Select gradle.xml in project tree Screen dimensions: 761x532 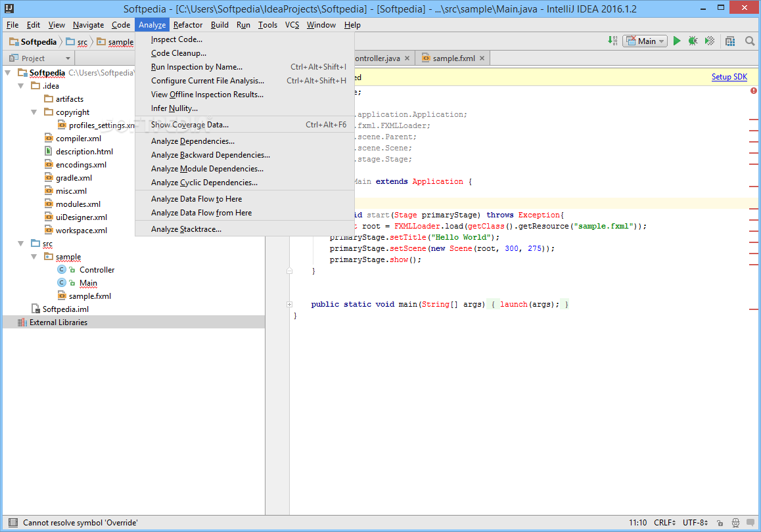[74, 178]
